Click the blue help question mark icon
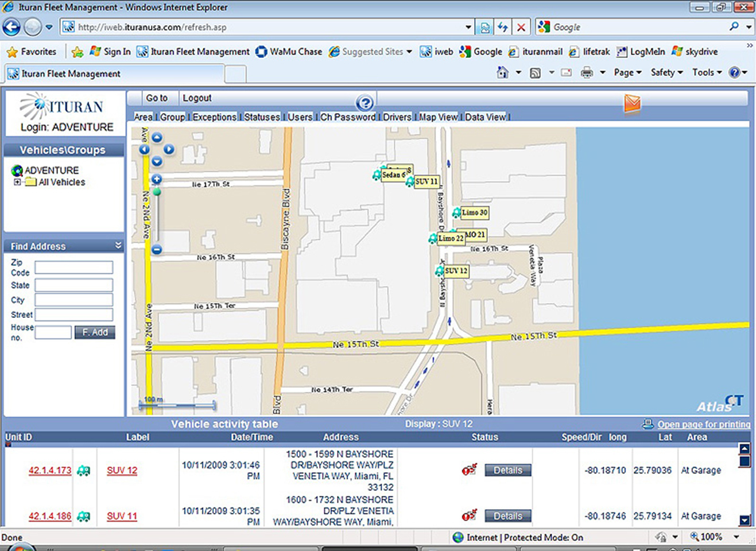 coord(365,103)
